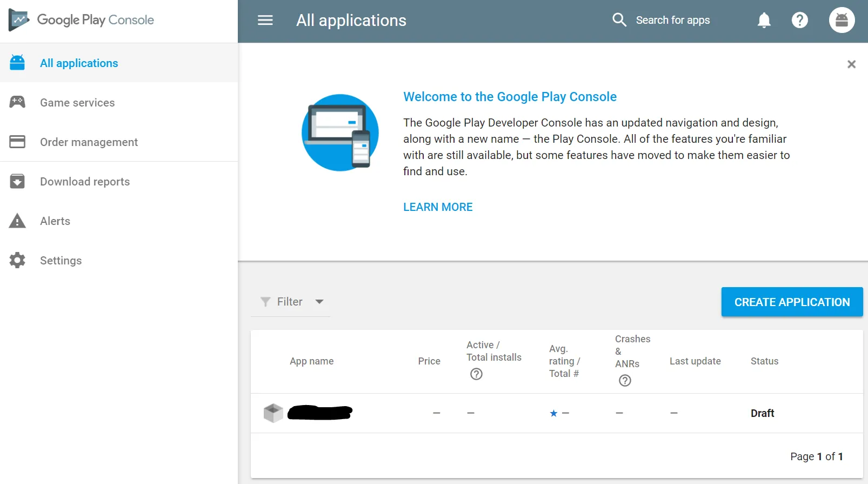Go to Game services
868x484 pixels.
click(x=77, y=103)
